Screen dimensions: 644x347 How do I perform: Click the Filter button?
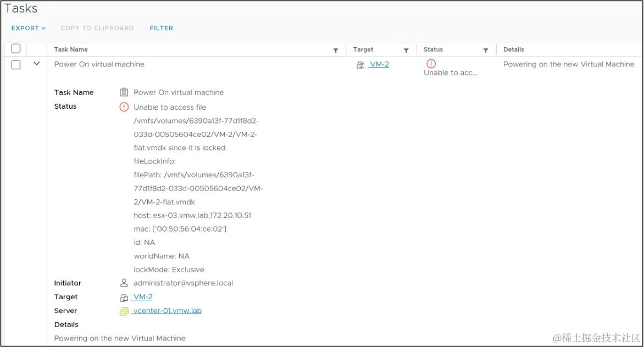click(162, 29)
